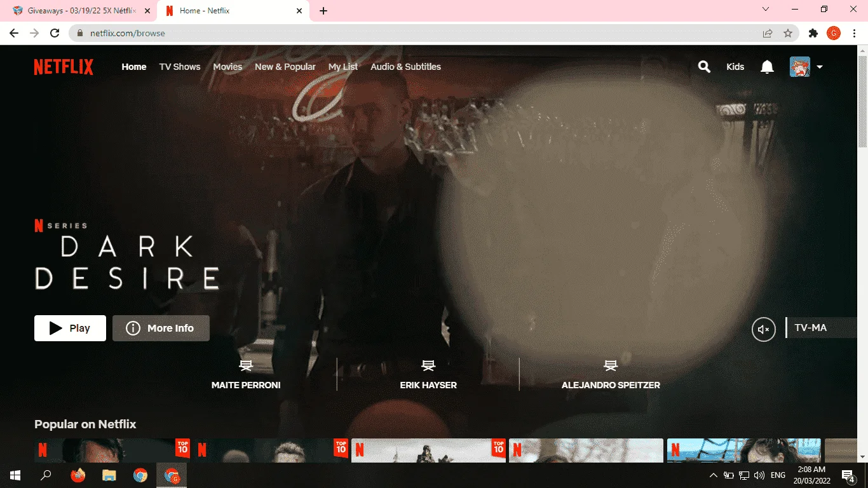
Task: Open Movies section
Action: [227, 67]
